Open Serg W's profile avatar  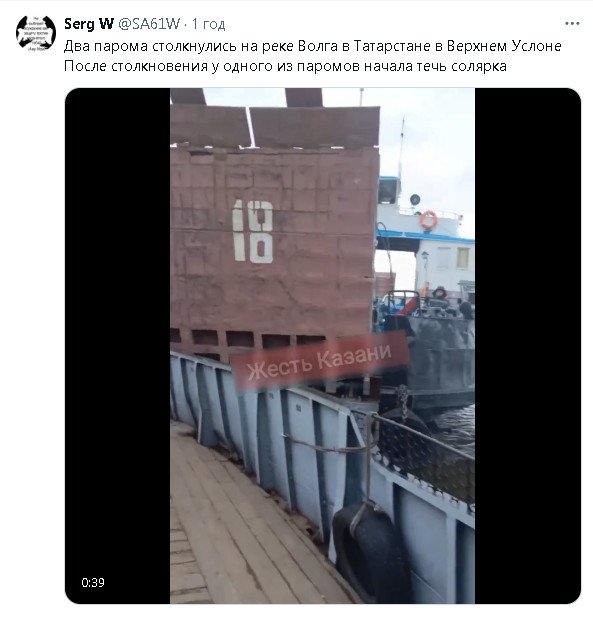tap(36, 32)
